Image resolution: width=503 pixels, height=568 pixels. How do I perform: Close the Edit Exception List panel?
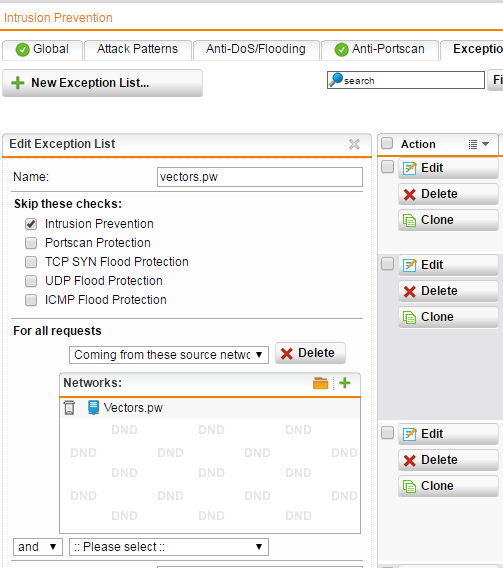pyautogui.click(x=354, y=144)
